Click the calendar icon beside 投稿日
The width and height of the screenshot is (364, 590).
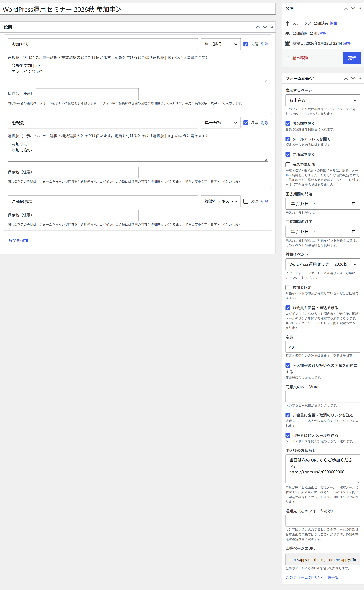pyautogui.click(x=287, y=43)
